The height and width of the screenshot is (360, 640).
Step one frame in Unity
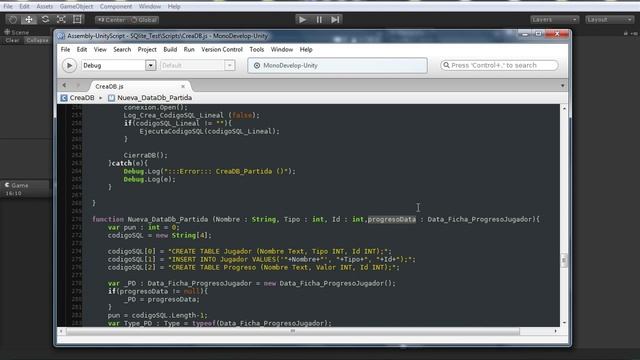click(x=335, y=20)
